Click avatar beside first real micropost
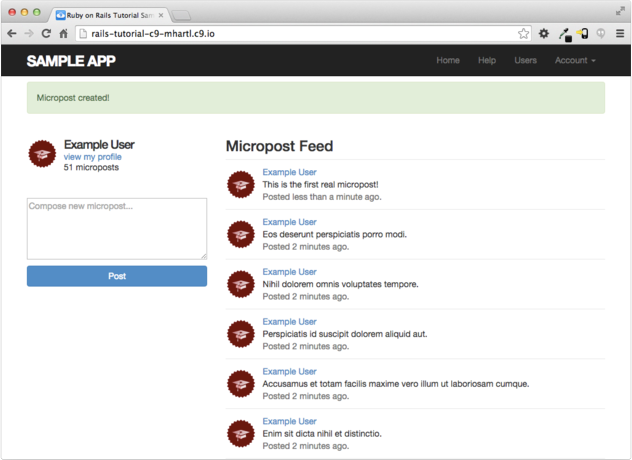The height and width of the screenshot is (460, 632). pos(240,184)
